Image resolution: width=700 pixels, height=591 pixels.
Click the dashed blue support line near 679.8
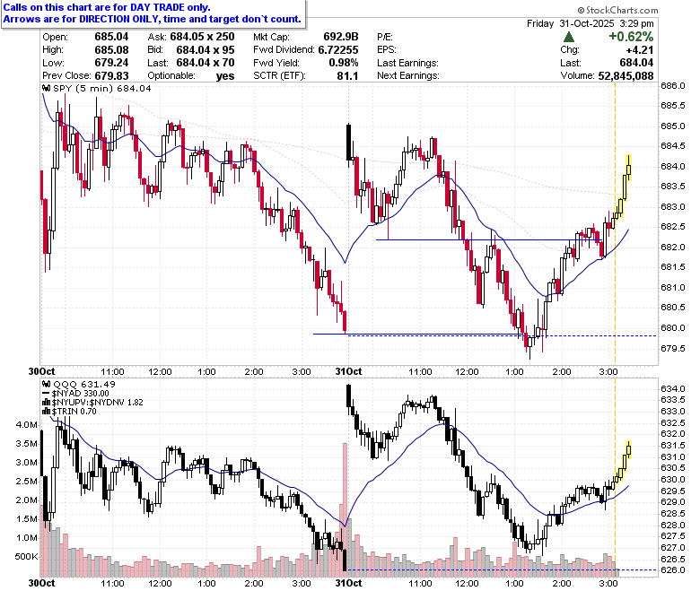(x=503, y=335)
